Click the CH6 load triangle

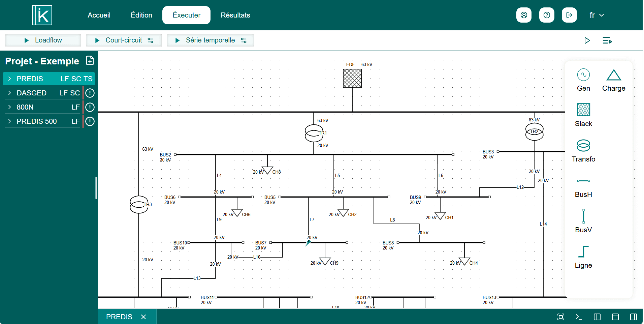237,213
